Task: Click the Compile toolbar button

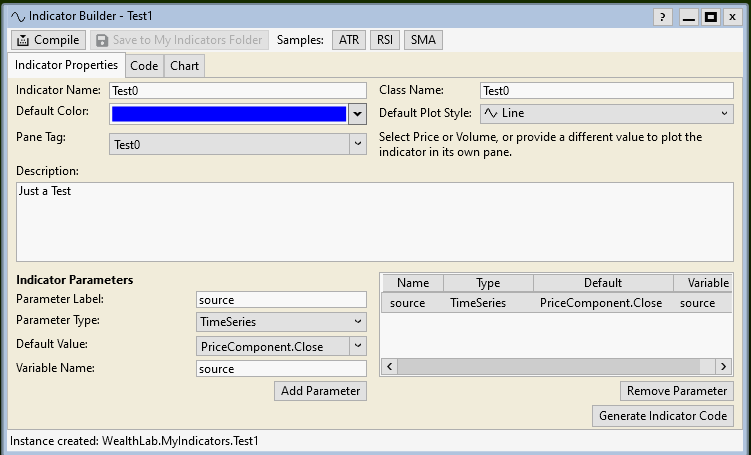Action: 47,40
